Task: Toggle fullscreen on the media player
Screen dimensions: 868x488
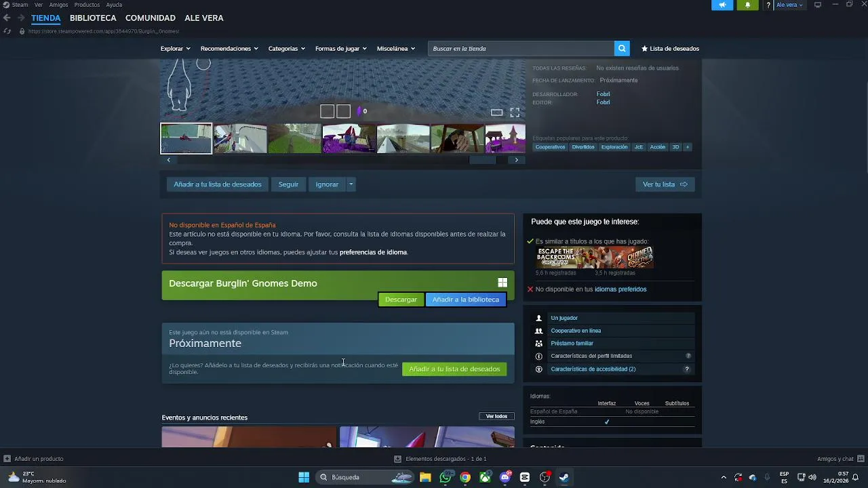Action: (515, 113)
